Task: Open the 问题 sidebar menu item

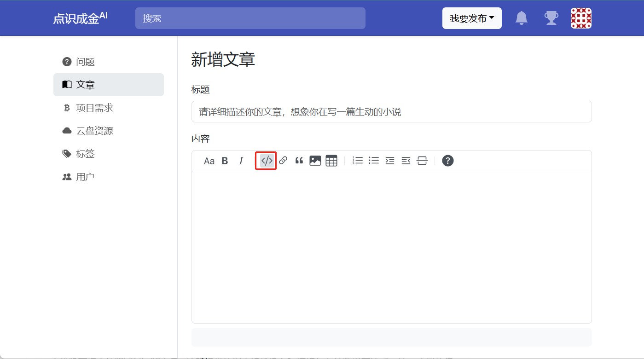Action: tap(85, 62)
